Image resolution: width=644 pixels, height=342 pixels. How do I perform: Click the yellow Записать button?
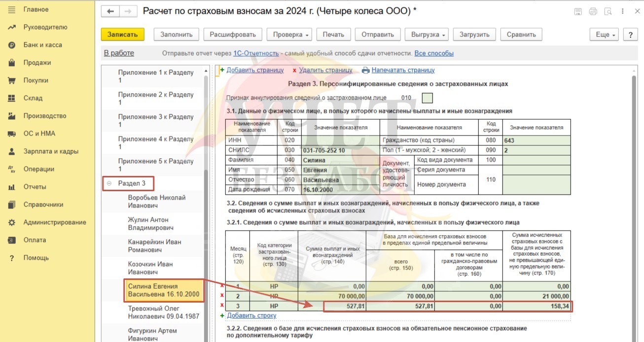pos(122,34)
